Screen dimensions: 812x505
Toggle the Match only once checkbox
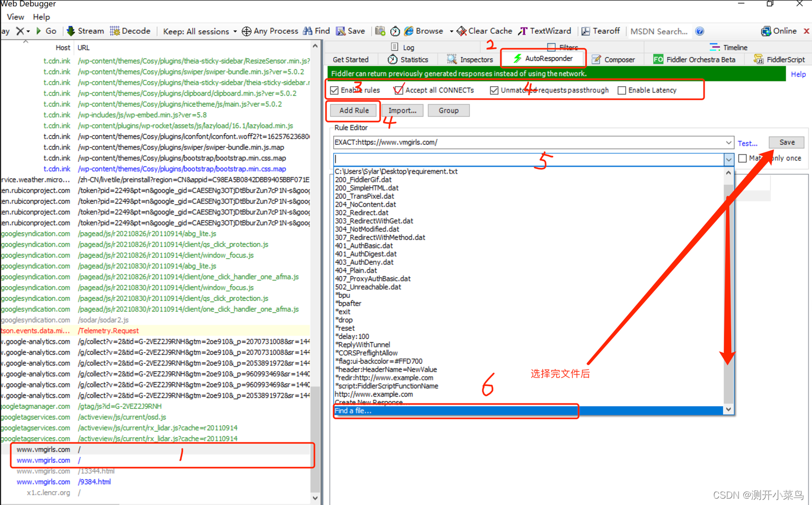tap(743, 158)
